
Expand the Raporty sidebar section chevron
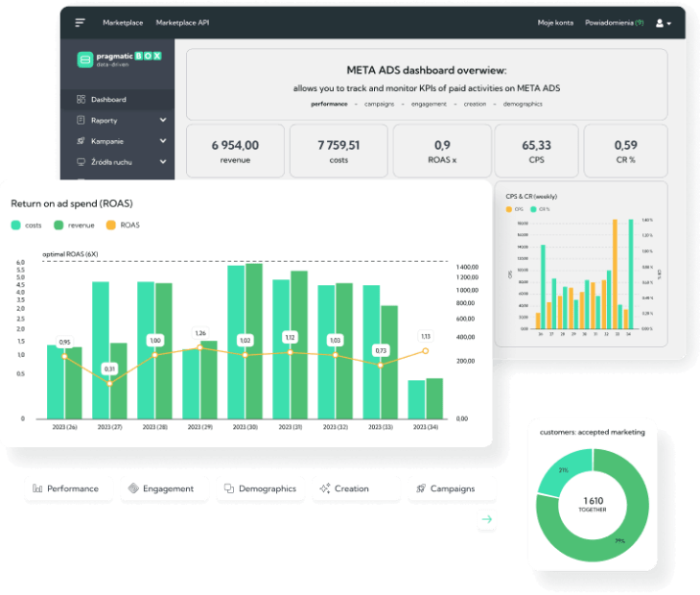[x=163, y=121]
